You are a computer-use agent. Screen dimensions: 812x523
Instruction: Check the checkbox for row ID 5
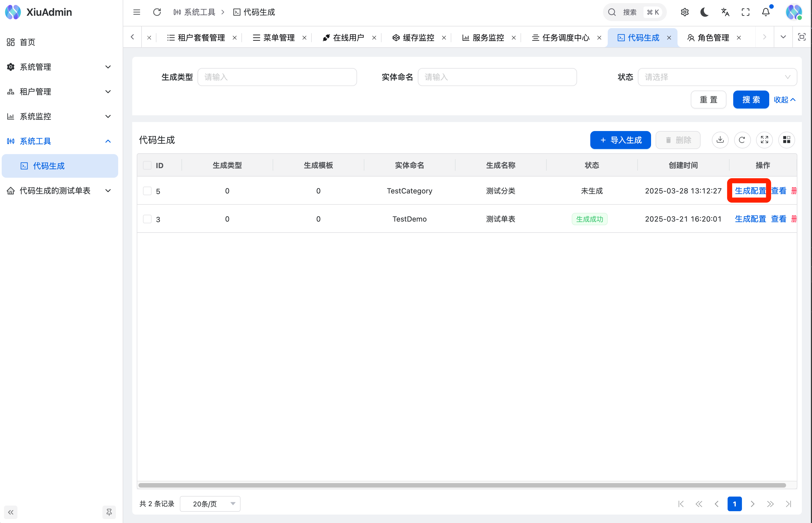point(147,191)
